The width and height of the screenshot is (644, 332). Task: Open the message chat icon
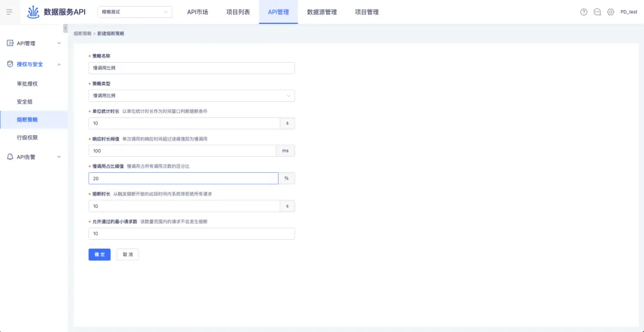597,12
